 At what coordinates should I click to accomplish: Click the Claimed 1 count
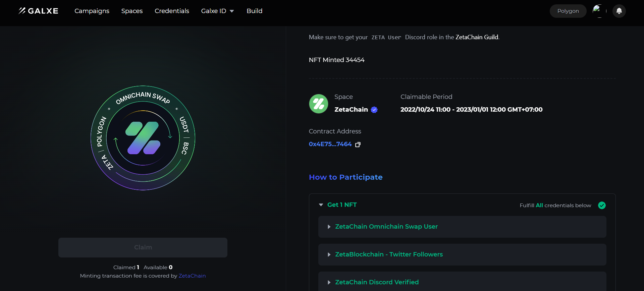tap(126, 267)
